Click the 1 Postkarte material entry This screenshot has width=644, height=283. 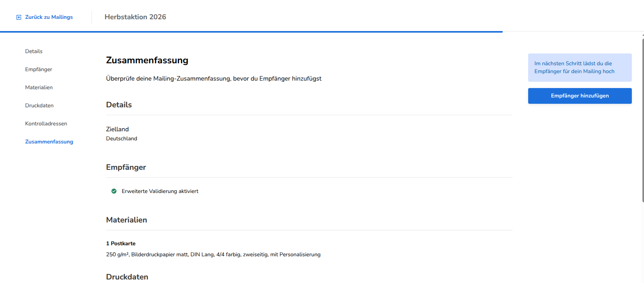121,243
